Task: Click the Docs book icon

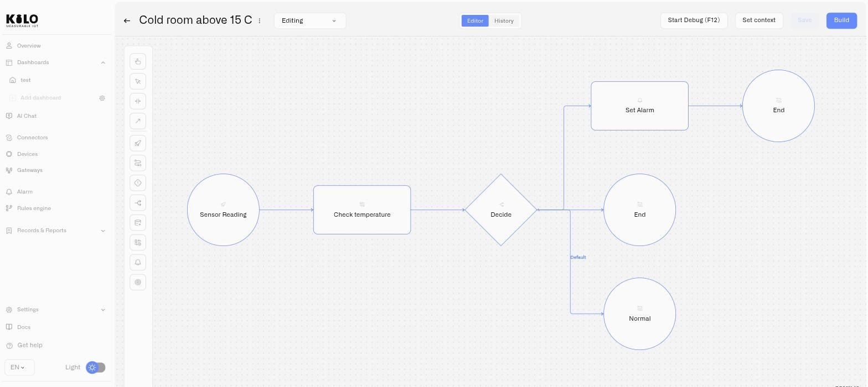Action: [x=9, y=327]
